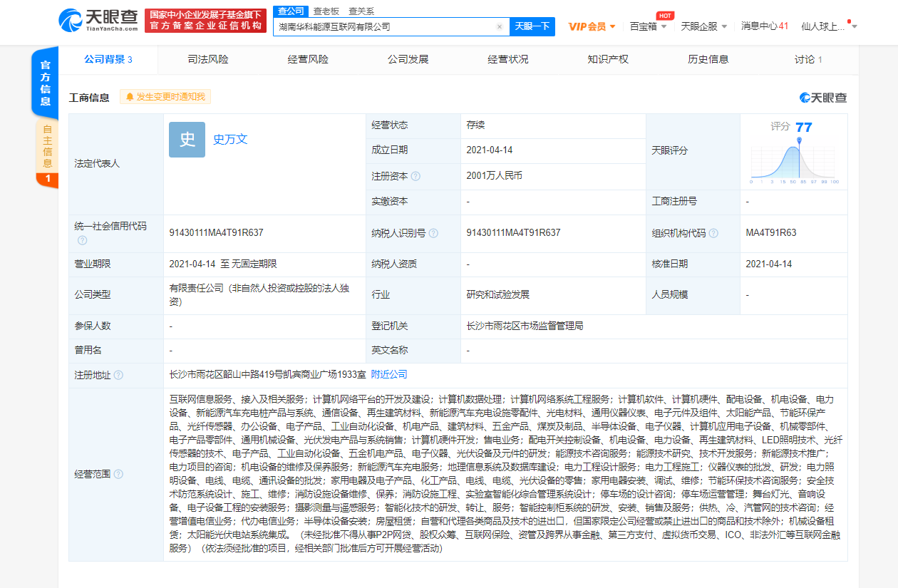
Task: Click the help icon under 统一社会信用代码
Action: tap(82, 241)
